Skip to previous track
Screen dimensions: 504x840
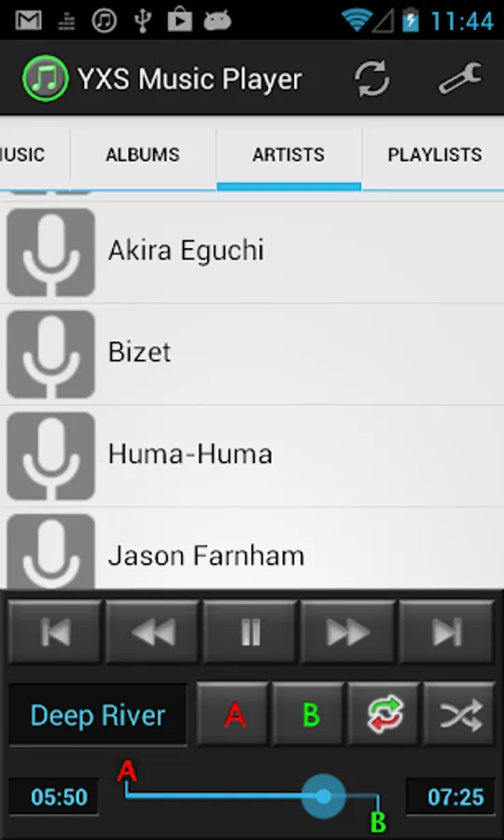[x=55, y=633]
